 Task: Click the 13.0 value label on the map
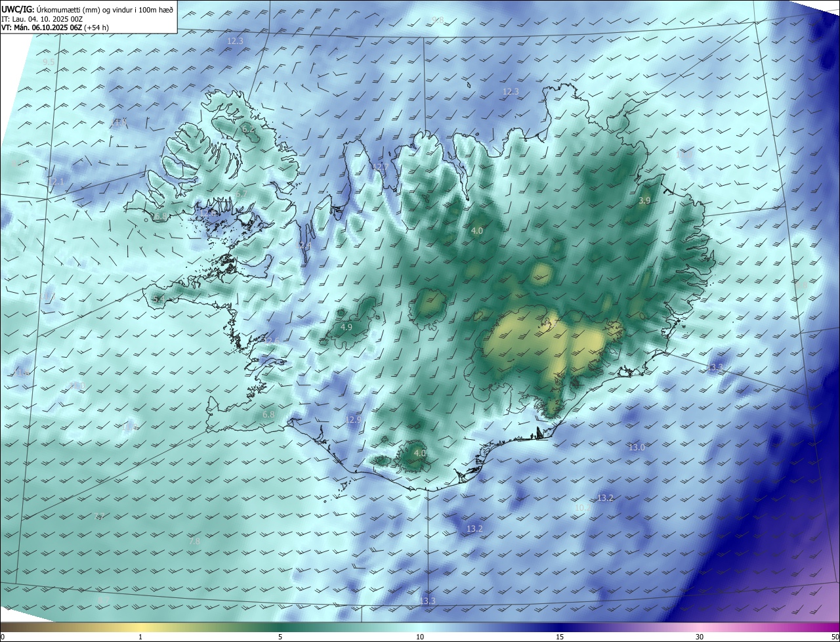coord(637,447)
